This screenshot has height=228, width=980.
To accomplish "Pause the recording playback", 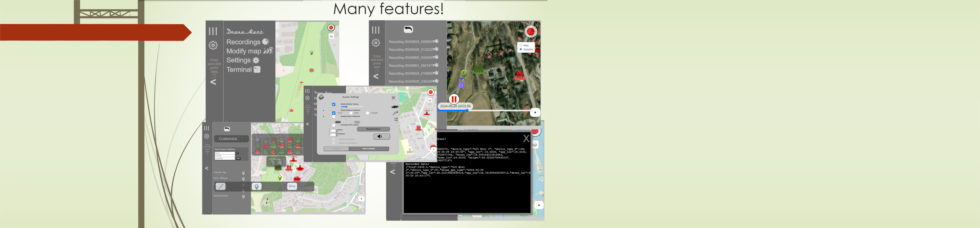I will 454,99.
